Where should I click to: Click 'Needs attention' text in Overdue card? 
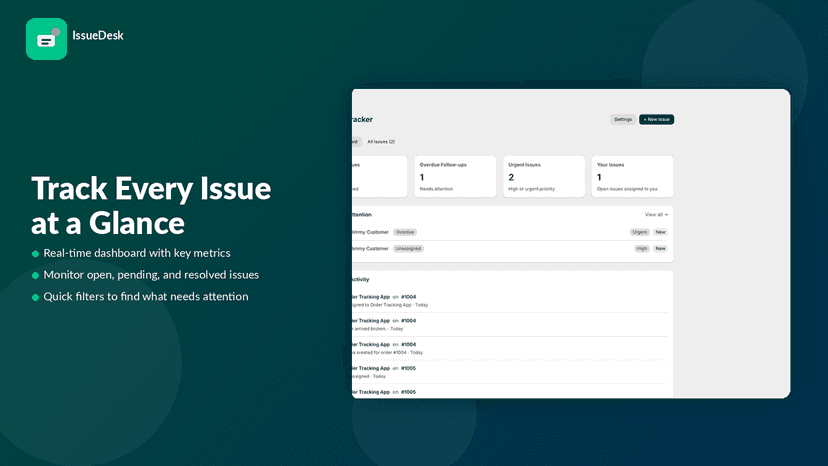[x=436, y=189]
